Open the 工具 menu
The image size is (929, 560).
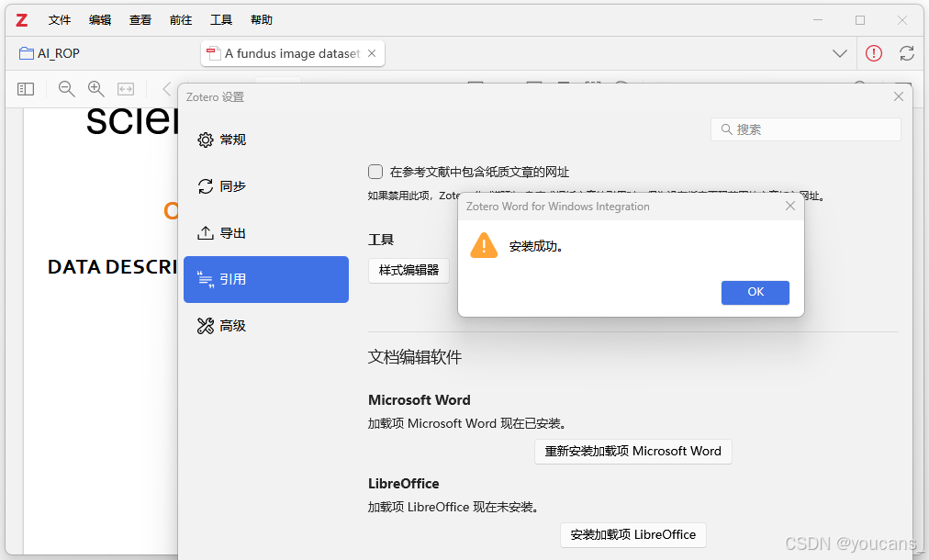[x=221, y=20]
